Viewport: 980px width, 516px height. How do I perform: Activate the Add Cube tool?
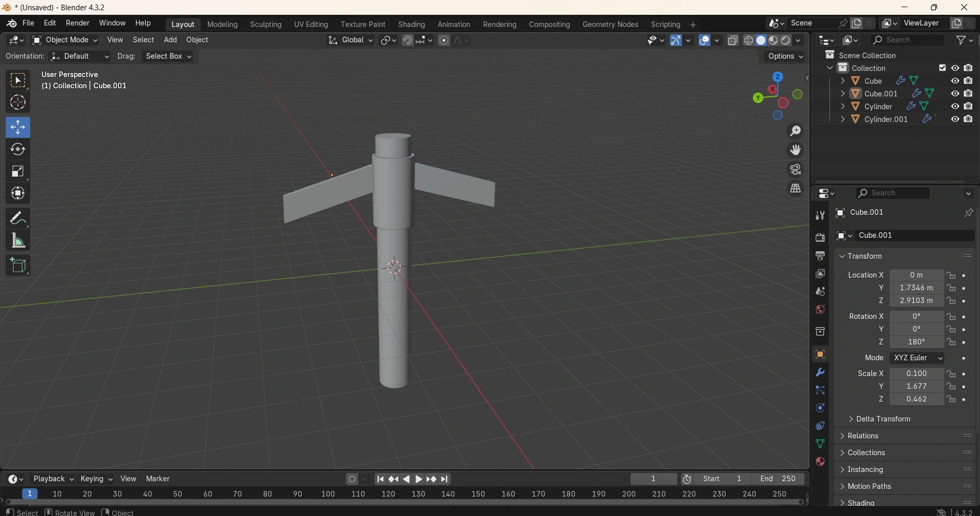tap(18, 265)
